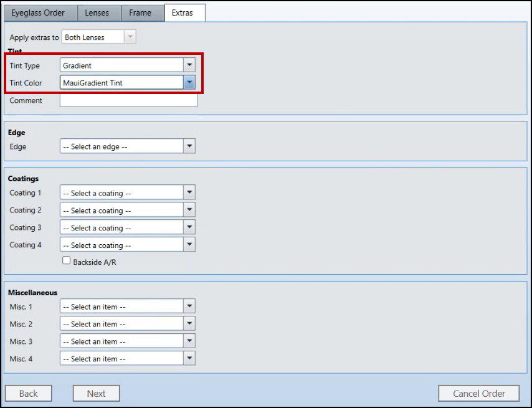Open the Misc. 3 item dropdown

click(189, 341)
